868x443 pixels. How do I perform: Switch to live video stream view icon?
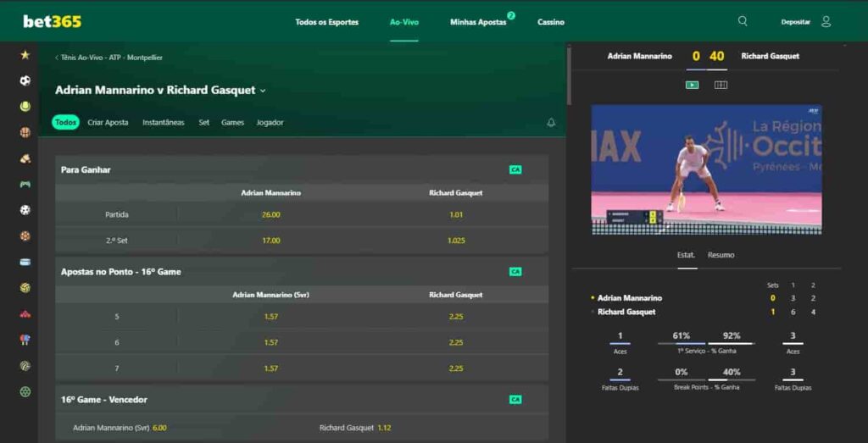point(692,86)
